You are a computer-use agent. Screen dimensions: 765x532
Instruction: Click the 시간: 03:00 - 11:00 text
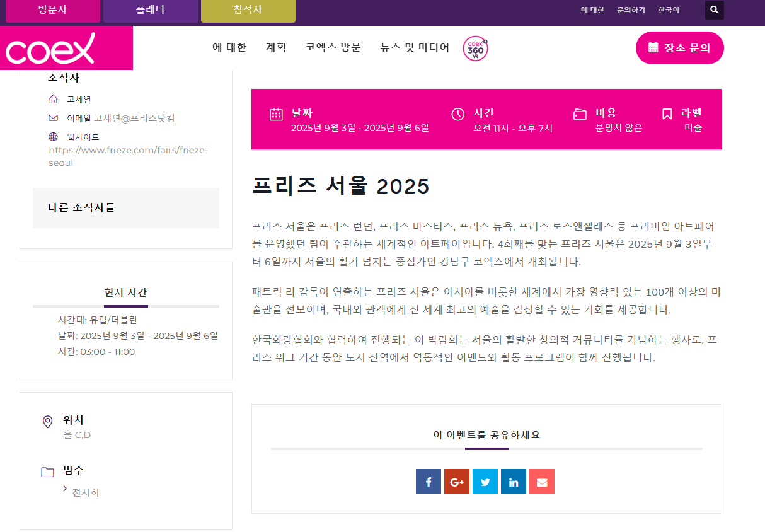pyautogui.click(x=96, y=352)
